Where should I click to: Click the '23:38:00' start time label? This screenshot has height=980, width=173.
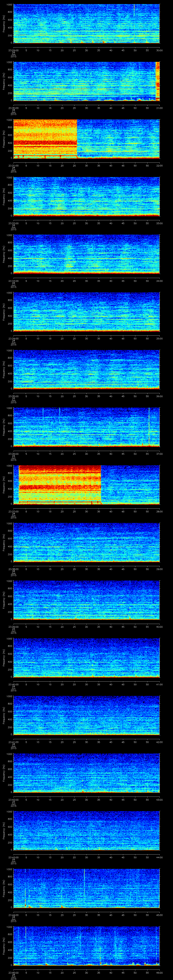click(x=13, y=569)
